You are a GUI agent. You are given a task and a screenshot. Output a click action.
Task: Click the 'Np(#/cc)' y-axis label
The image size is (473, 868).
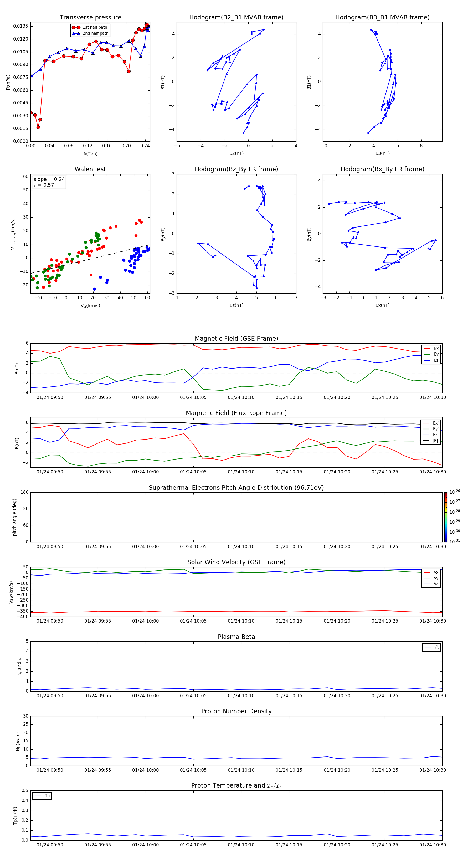click(x=18, y=741)
